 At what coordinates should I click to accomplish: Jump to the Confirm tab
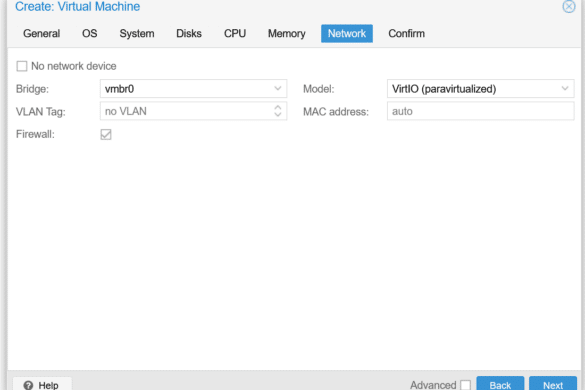(406, 34)
